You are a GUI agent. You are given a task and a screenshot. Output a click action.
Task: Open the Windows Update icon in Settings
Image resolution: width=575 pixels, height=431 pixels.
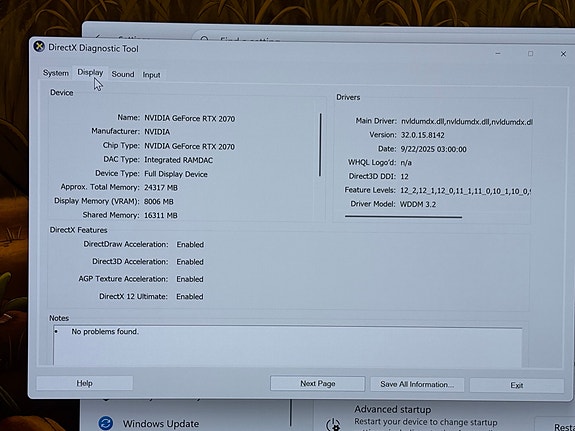[106, 423]
